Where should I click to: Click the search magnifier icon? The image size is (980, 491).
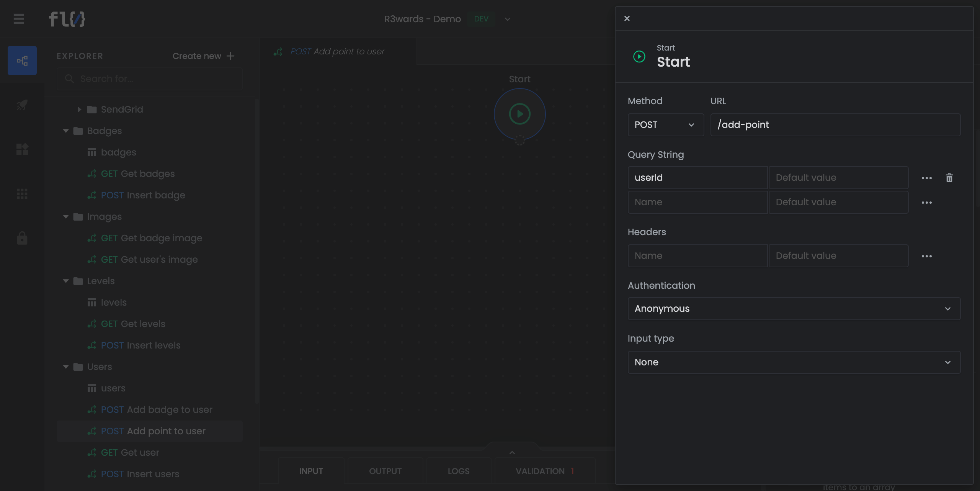69,79
